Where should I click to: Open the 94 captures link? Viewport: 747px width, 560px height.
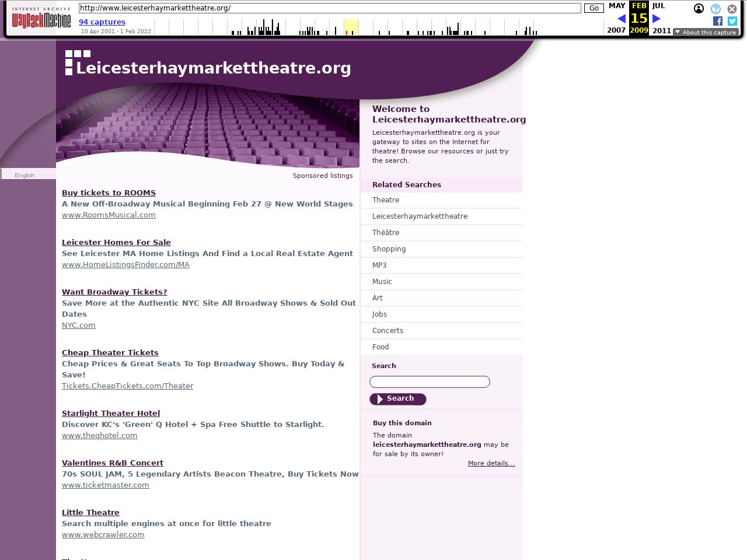(102, 22)
